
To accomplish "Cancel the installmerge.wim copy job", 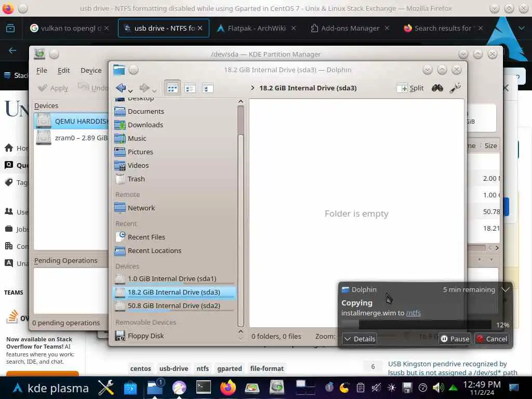I will click(491, 339).
